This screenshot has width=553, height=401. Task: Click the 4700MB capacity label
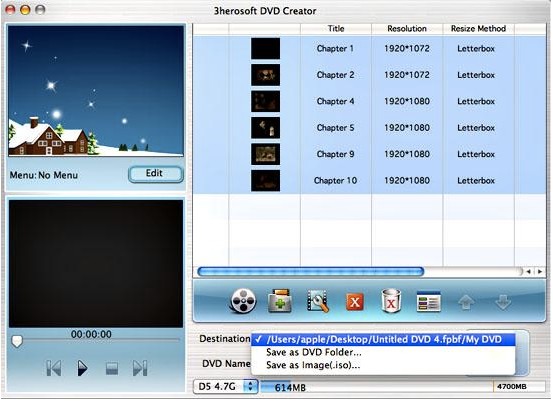tap(512, 387)
